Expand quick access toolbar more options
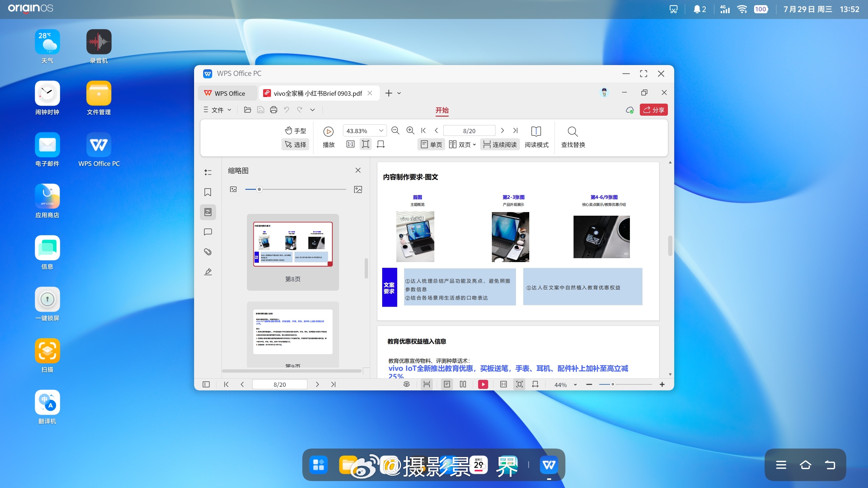This screenshot has height=488, width=868. (x=313, y=110)
